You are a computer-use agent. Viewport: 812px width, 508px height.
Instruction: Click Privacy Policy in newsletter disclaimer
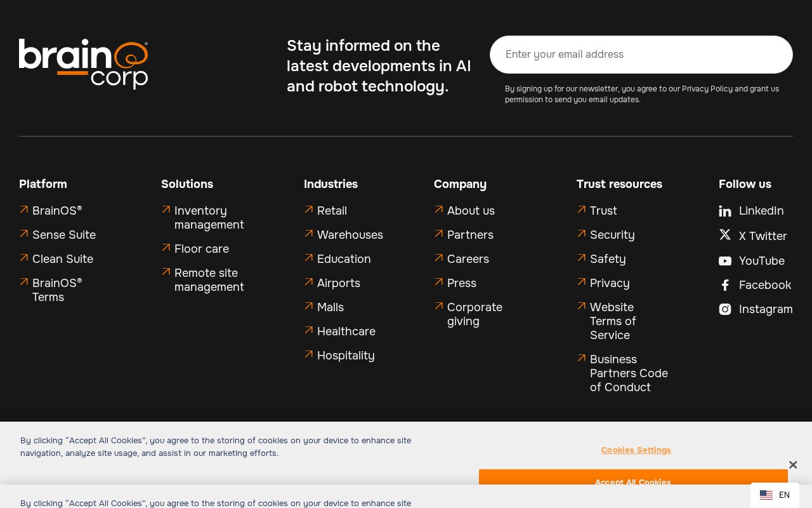[x=707, y=89]
